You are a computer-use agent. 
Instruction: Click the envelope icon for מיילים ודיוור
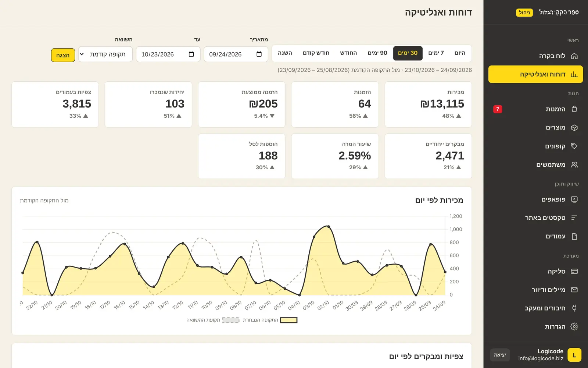tap(574, 290)
